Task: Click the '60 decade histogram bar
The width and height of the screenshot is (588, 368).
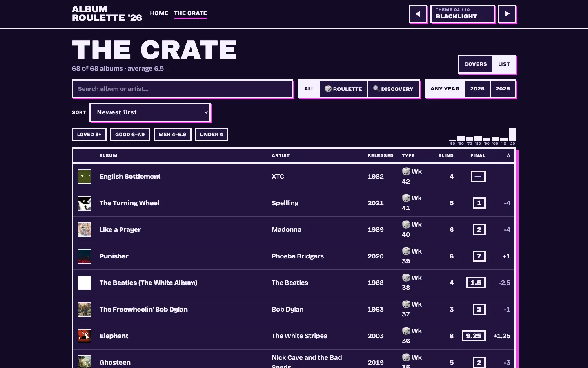Action: point(461,139)
